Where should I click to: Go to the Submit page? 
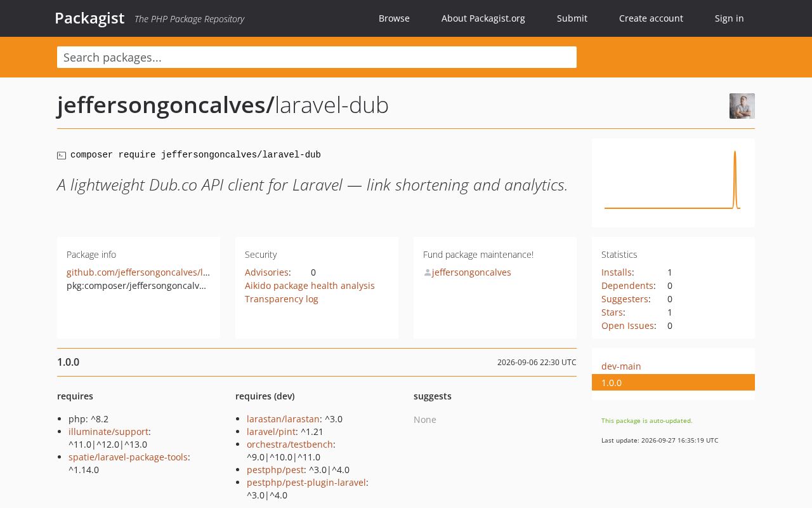pyautogui.click(x=572, y=18)
